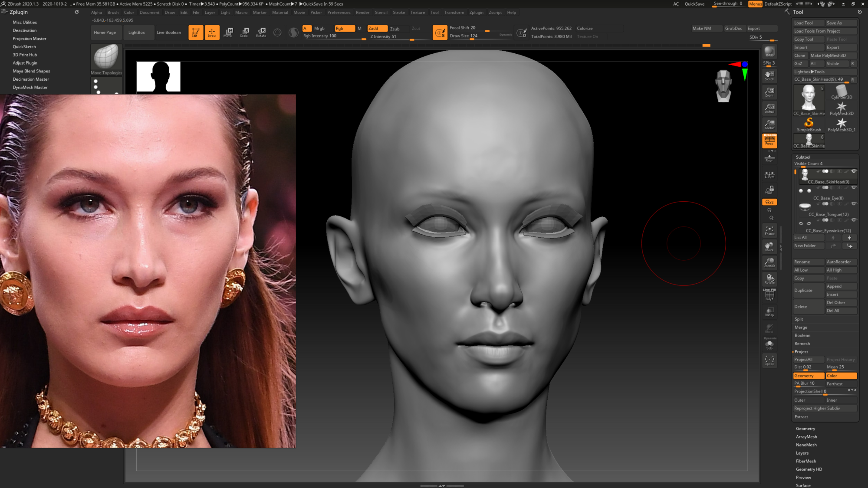Image resolution: width=868 pixels, height=488 pixels.
Task: Toggle the Color projection option
Action: click(x=841, y=376)
